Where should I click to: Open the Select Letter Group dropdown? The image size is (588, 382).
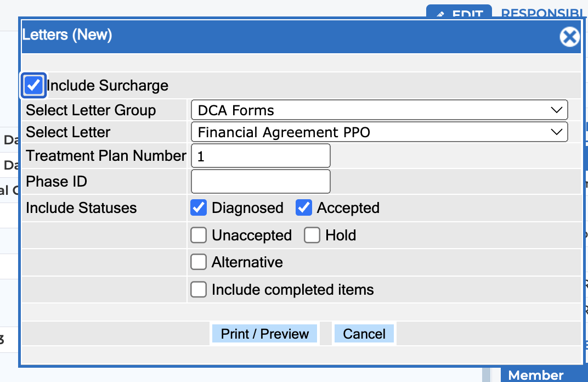pyautogui.click(x=379, y=110)
